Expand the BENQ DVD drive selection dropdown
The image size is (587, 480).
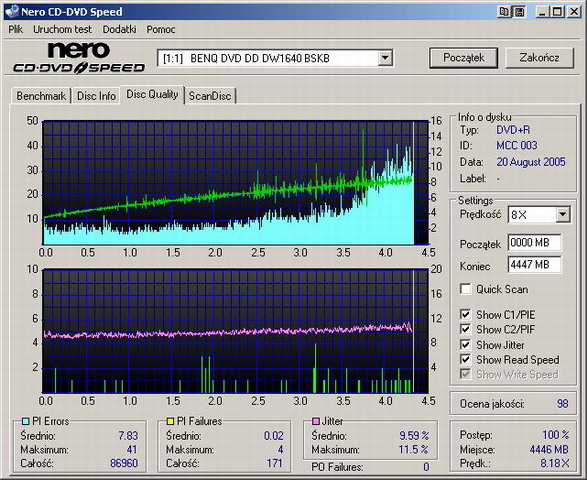(x=385, y=58)
